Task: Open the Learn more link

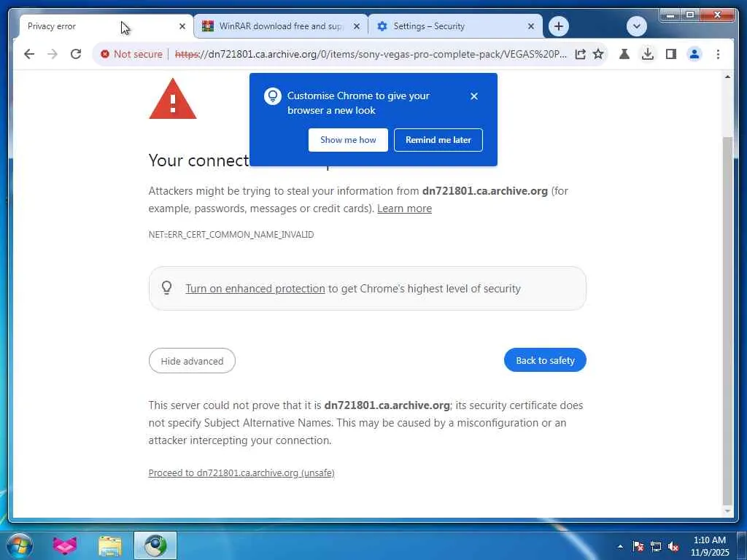Action: (x=404, y=209)
